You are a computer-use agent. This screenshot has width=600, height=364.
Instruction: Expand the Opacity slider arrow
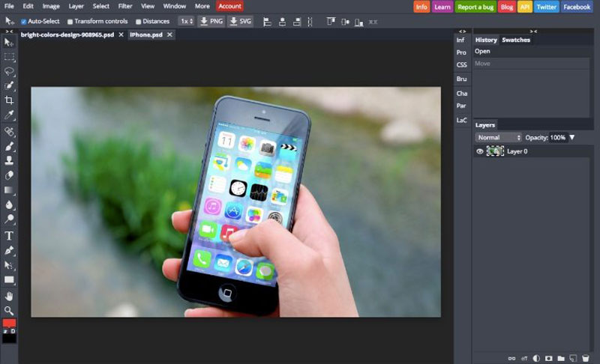pos(572,138)
